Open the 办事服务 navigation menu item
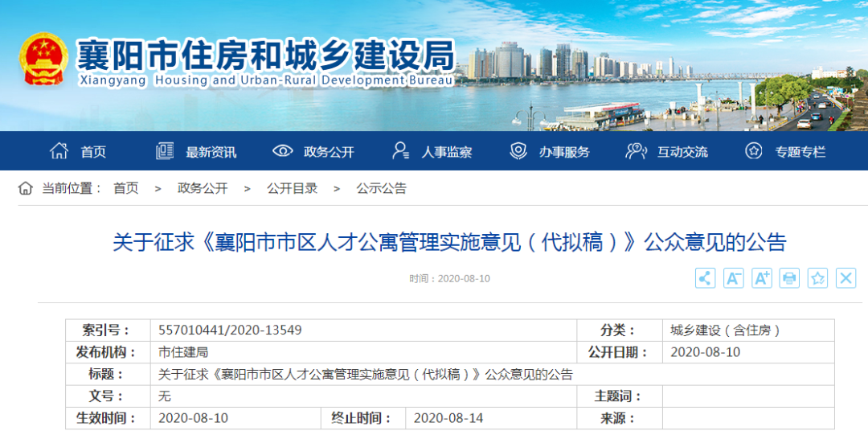868x439 pixels. [564, 152]
